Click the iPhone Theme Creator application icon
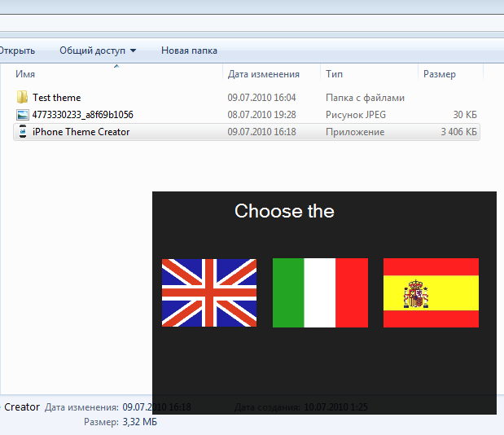Image resolution: width=504 pixels, height=435 pixels. 22,132
